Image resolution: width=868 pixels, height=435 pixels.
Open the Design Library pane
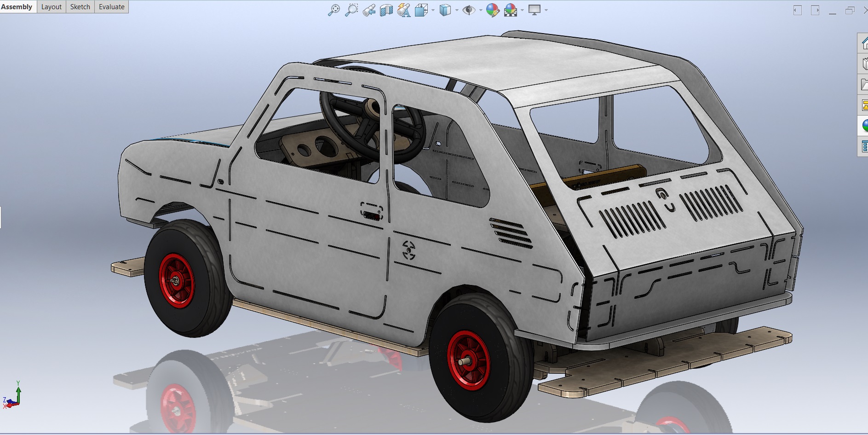863,64
